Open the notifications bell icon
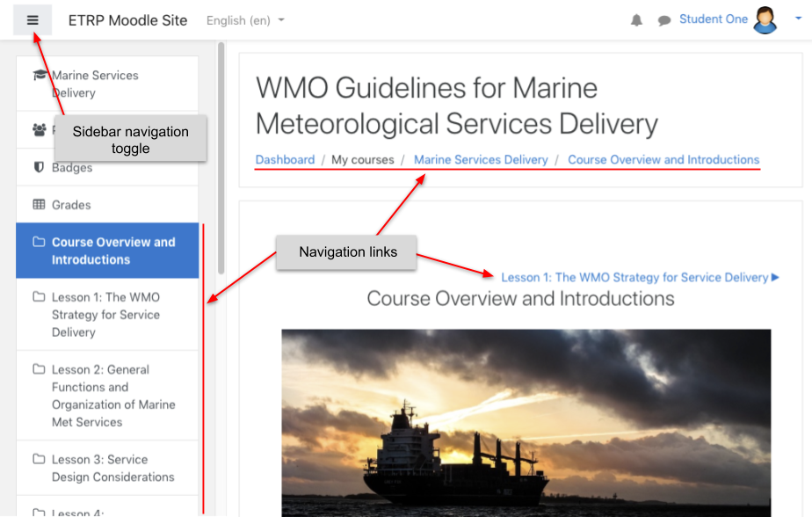The width and height of the screenshot is (812, 517). click(636, 20)
